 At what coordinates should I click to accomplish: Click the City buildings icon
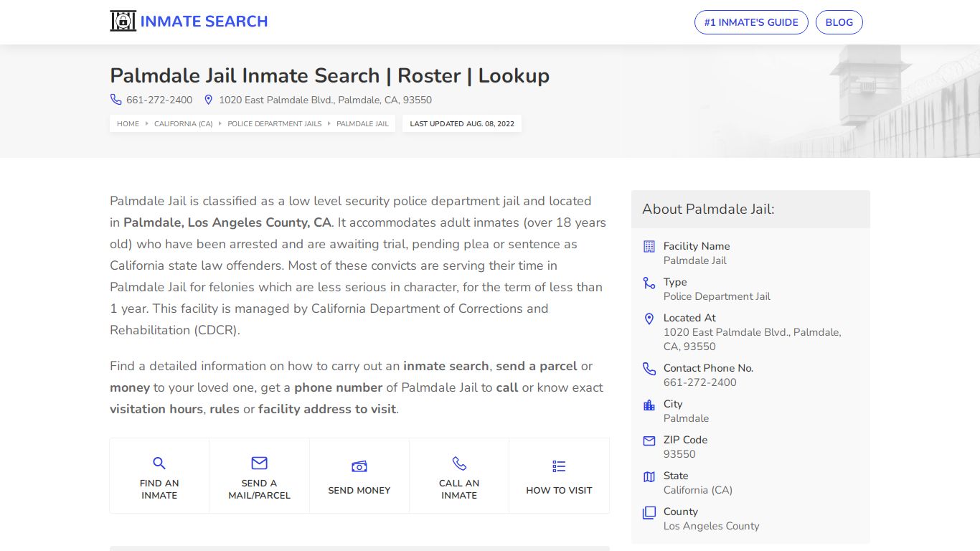(649, 405)
